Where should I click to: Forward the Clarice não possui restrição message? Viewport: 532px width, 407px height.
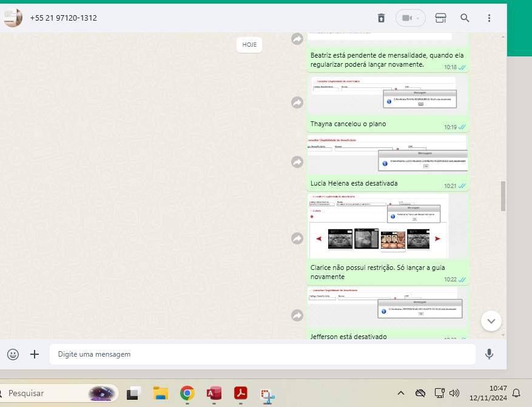tap(297, 238)
